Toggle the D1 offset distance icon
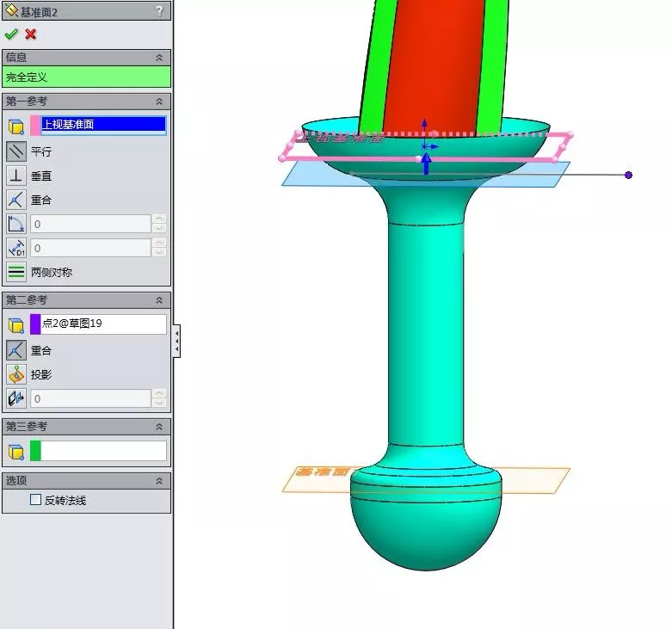The height and width of the screenshot is (629, 672). [x=16, y=248]
